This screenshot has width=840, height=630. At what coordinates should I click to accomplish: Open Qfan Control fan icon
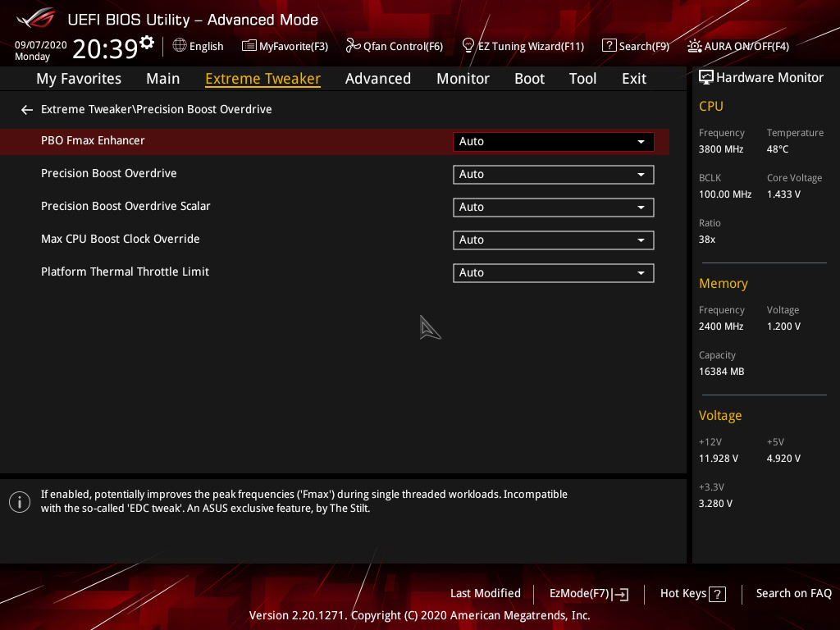coord(353,46)
